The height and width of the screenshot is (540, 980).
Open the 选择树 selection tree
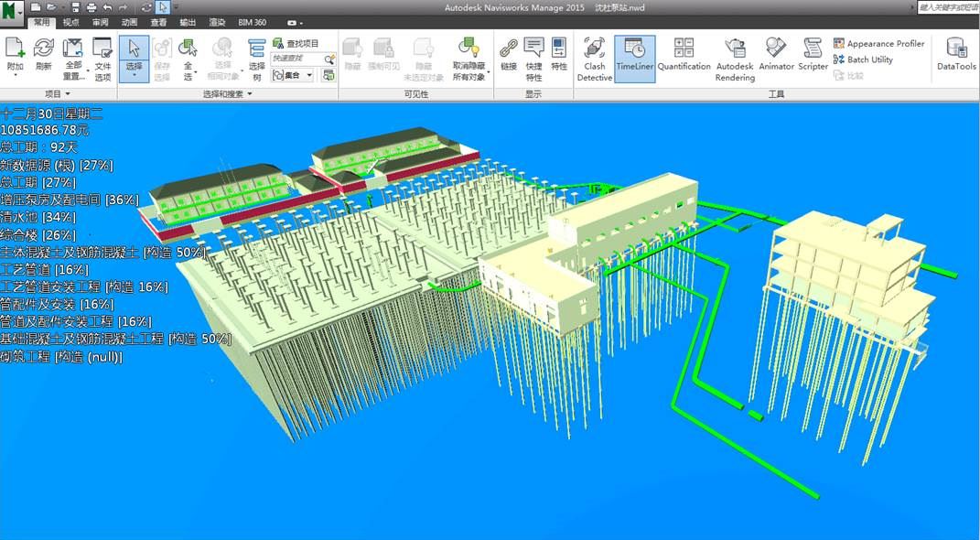[x=257, y=59]
